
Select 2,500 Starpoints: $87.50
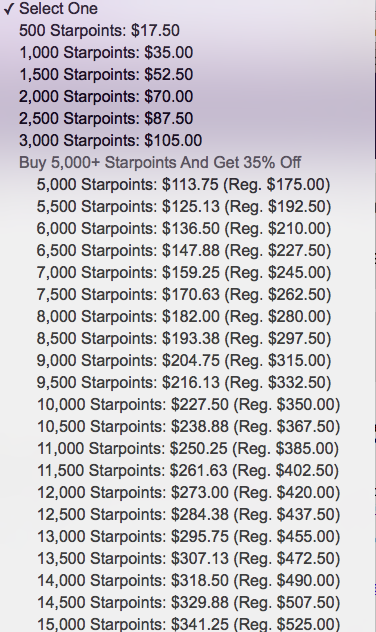187,118
